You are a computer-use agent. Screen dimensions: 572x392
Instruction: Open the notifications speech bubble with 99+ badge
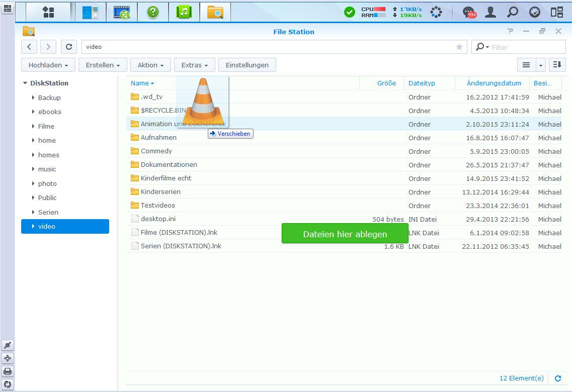pyautogui.click(x=468, y=12)
